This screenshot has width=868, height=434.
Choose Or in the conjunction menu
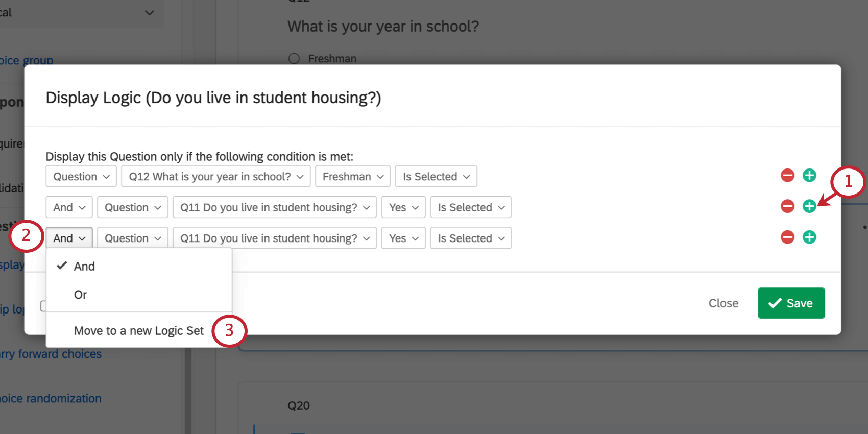coord(81,295)
